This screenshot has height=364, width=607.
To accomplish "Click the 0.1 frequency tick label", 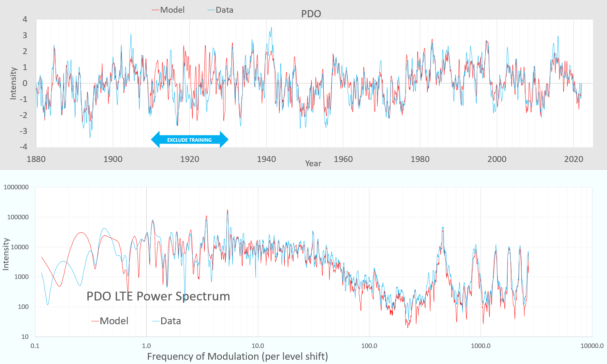I will pos(35,346).
